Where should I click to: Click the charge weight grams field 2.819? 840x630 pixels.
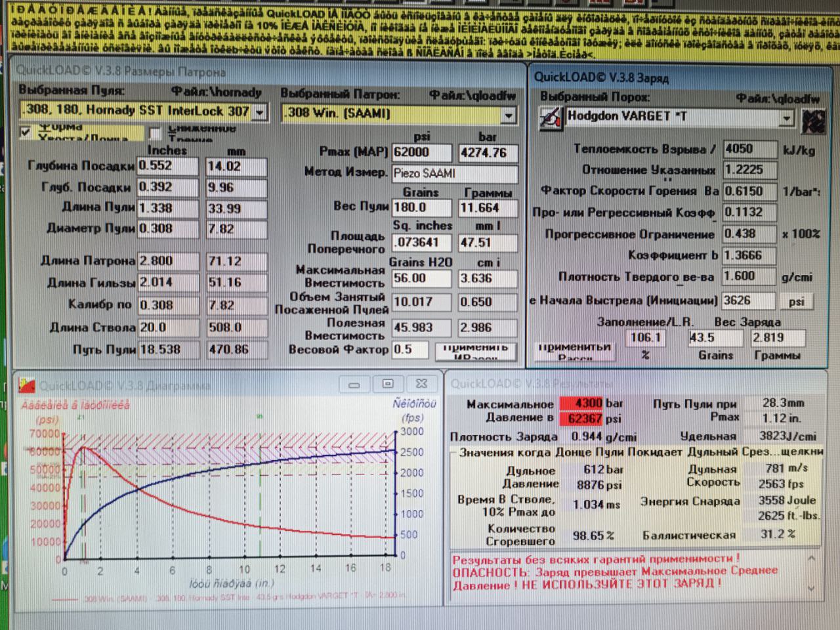(x=778, y=338)
